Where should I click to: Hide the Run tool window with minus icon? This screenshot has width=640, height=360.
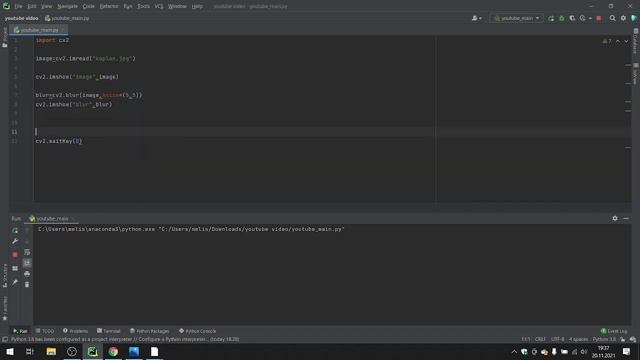pos(626,219)
